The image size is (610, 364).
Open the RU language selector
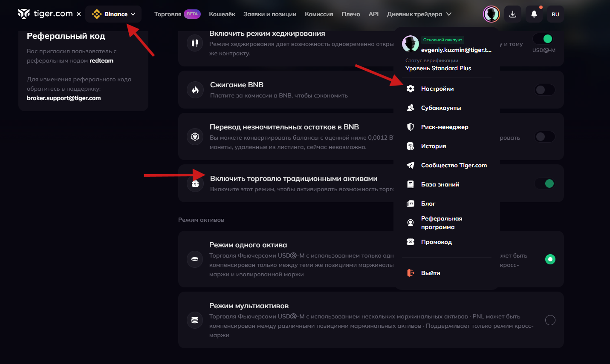pyautogui.click(x=555, y=14)
